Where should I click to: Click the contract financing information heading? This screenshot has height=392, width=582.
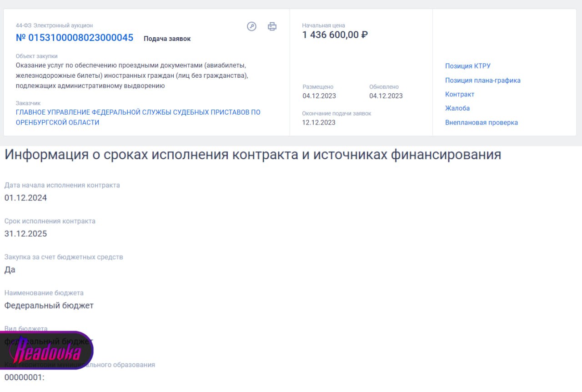[252, 155]
